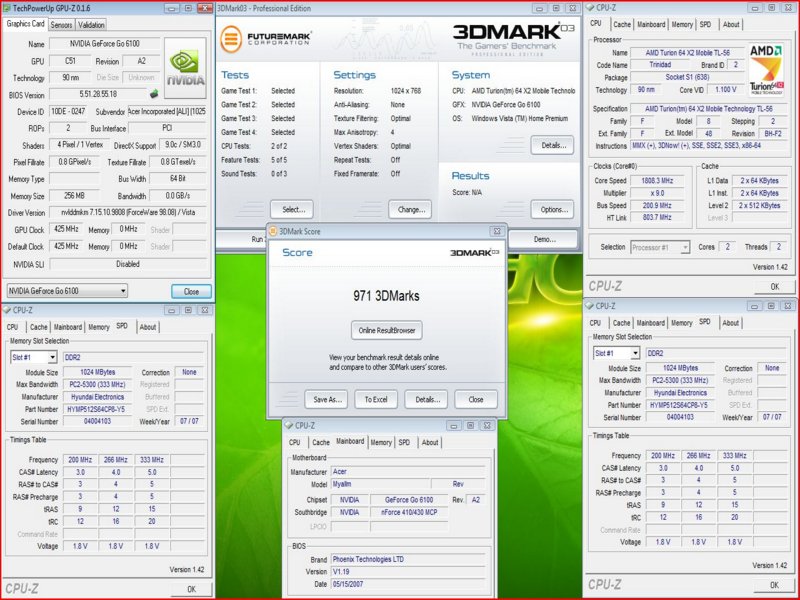Click the HT Link 803.7 MHz value
Viewport: 800px width, 600px height.
tap(659, 217)
